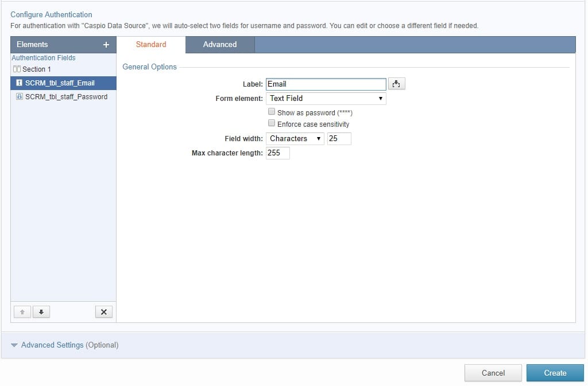The width and height of the screenshot is (588, 386).
Task: Move element down with arrow button
Action: click(41, 312)
